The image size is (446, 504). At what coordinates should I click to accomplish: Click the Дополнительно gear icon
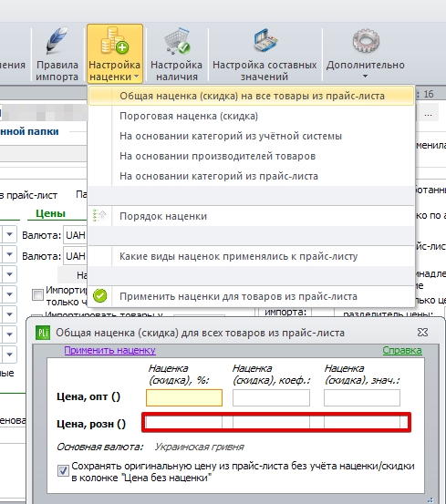[x=366, y=41]
